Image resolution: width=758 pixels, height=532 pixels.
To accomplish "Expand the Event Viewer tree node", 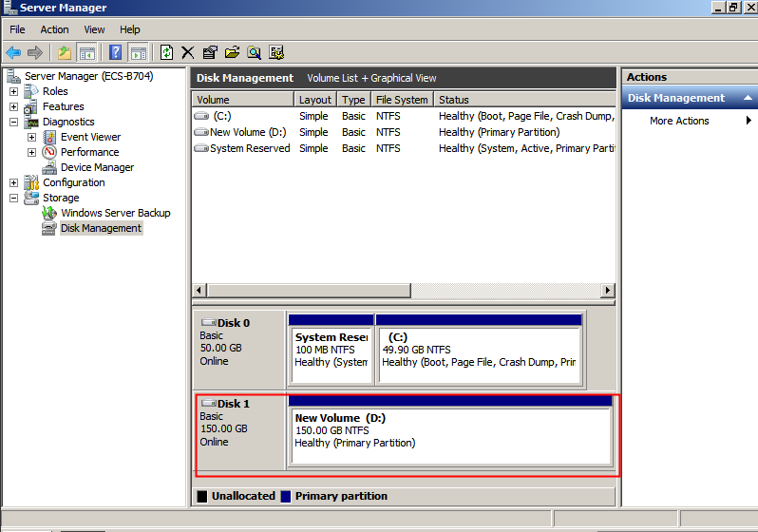I will pos(32,138).
